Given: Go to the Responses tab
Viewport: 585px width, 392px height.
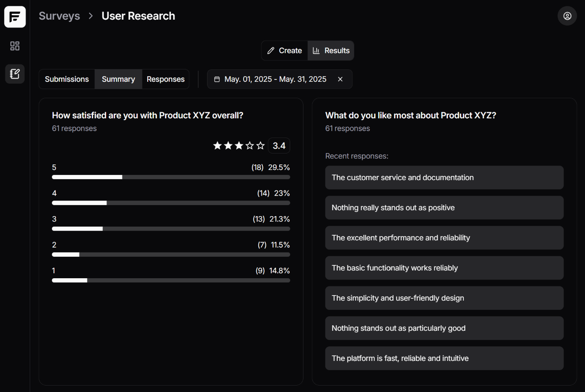Looking at the screenshot, I should 165,79.
